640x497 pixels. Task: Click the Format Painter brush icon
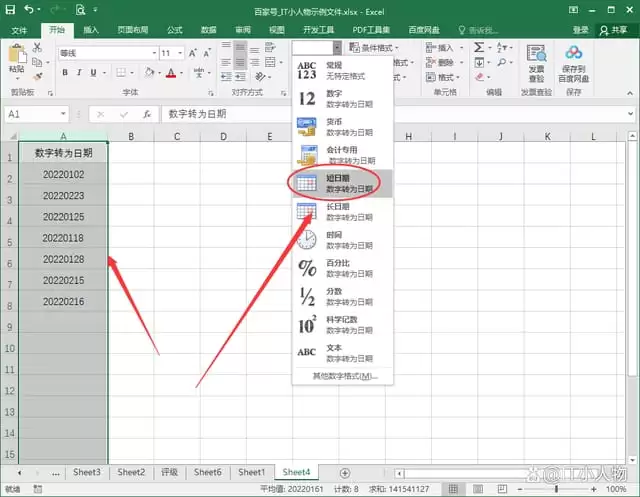(38, 76)
